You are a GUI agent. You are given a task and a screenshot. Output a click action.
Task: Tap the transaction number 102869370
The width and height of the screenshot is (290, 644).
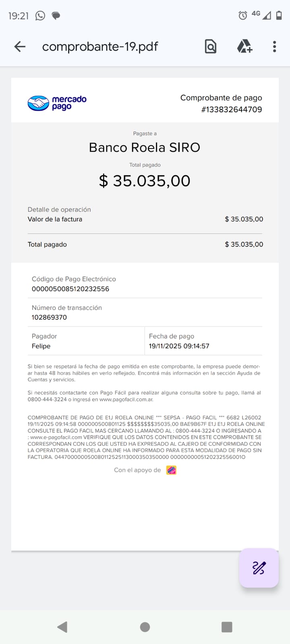[x=49, y=318]
